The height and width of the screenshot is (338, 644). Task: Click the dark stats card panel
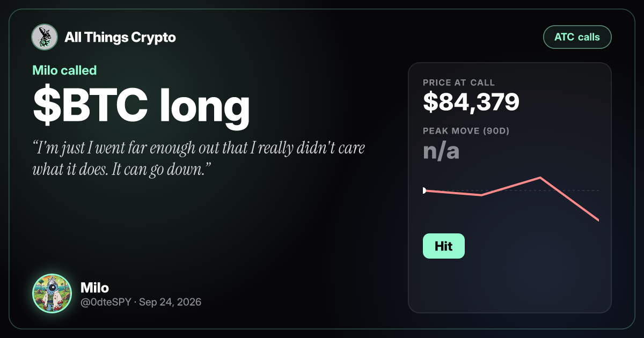pos(510,188)
